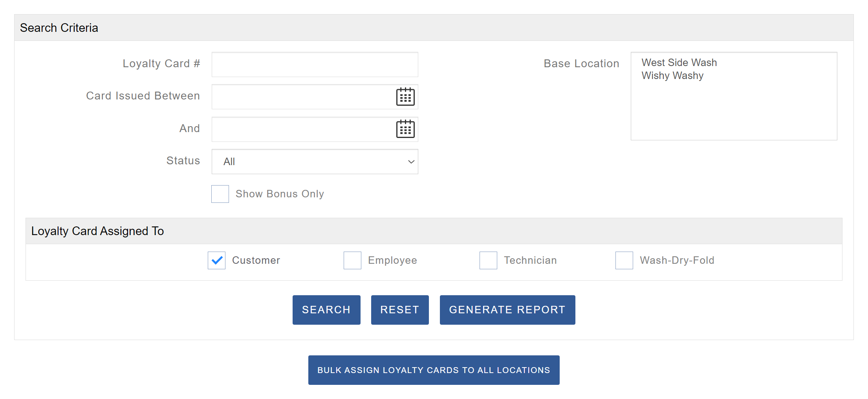Check the Employee checkbox
The height and width of the screenshot is (399, 868).
click(352, 260)
